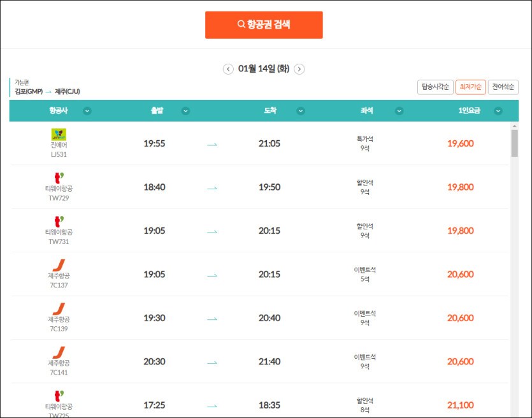Open the 1인요금 column dropdown arrow
This screenshot has height=418, width=532.
tap(498, 111)
